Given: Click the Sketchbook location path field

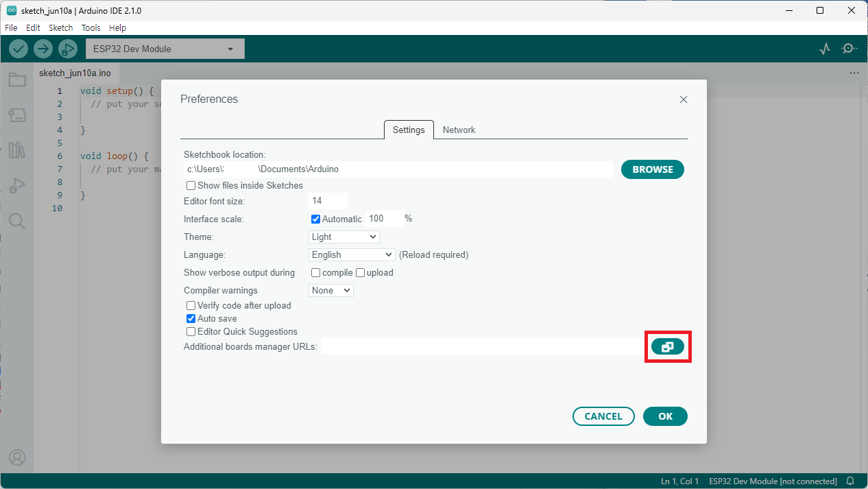Looking at the screenshot, I should (398, 169).
